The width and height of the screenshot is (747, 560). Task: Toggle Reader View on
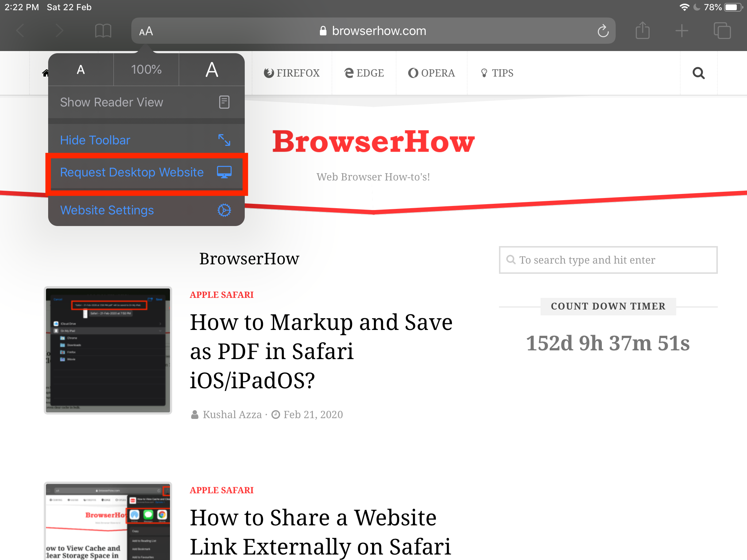[145, 102]
